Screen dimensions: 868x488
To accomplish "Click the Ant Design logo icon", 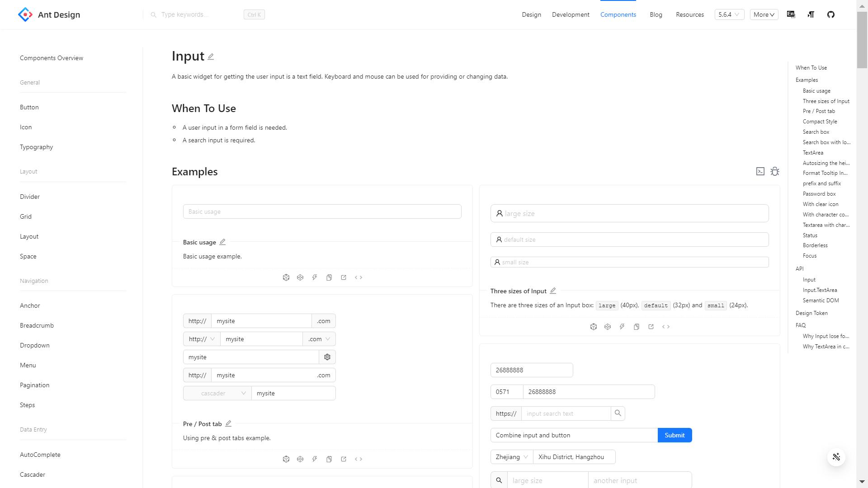I will 25,14.
